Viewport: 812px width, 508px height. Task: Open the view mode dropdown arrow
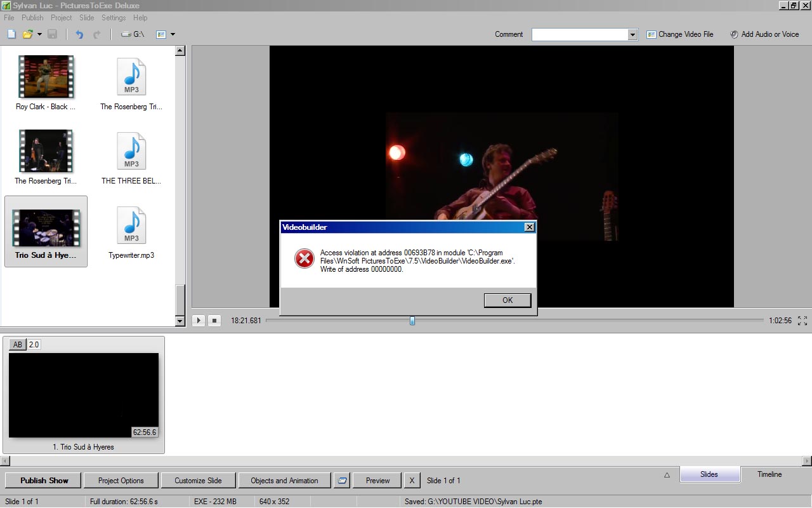[x=173, y=34]
